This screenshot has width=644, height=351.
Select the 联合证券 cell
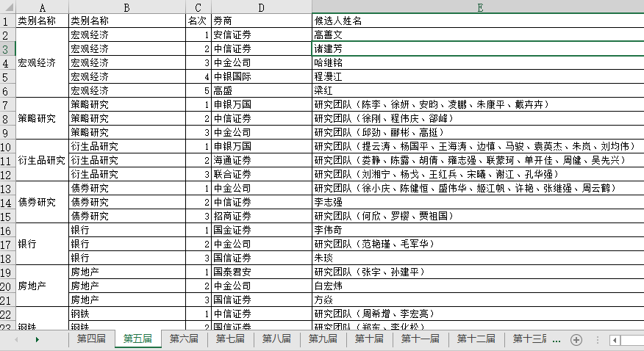coord(262,174)
